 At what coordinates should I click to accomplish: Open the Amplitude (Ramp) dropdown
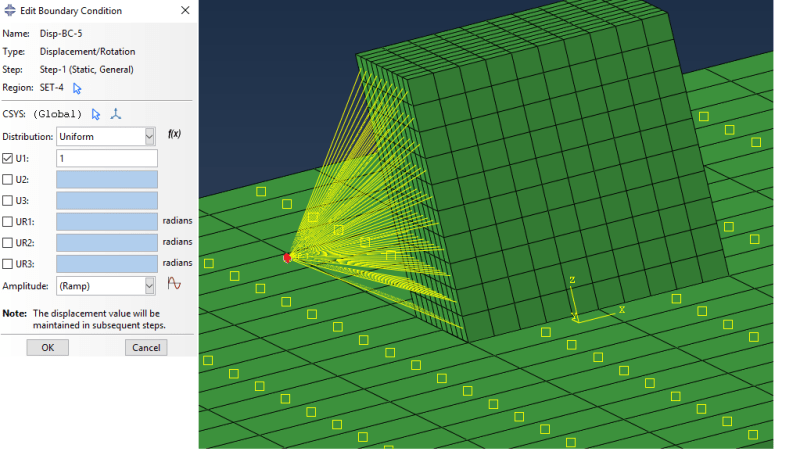[106, 286]
